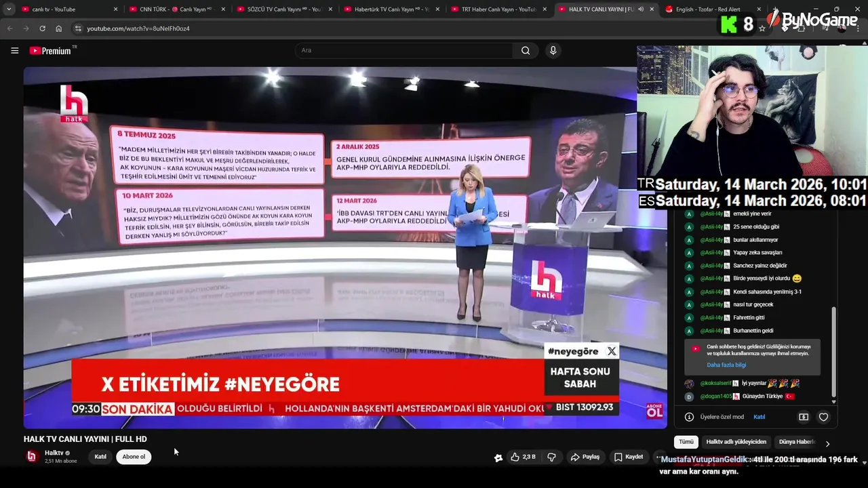The width and height of the screenshot is (868, 488).
Task: Click the Katıl link in members-only mode bar
Action: coord(759,417)
